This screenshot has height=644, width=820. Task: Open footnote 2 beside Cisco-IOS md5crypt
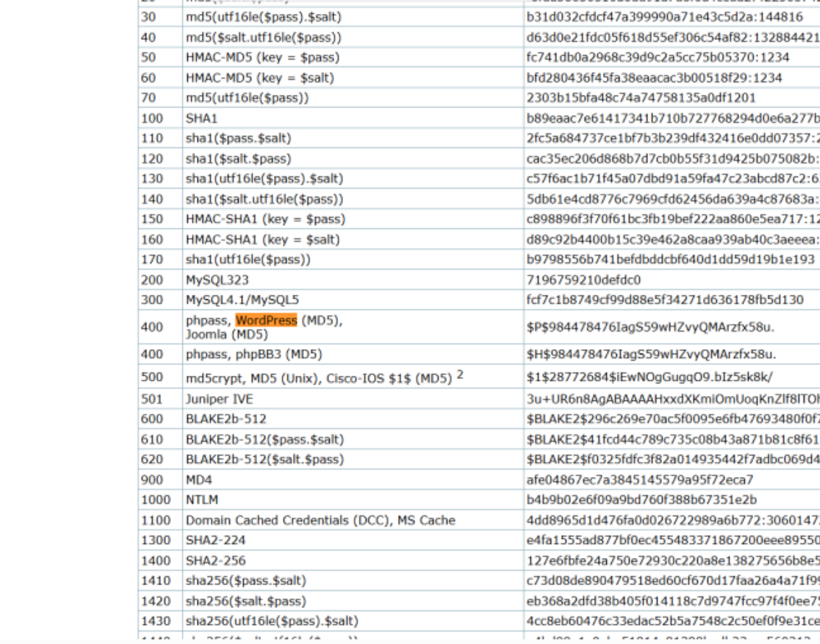[460, 375]
